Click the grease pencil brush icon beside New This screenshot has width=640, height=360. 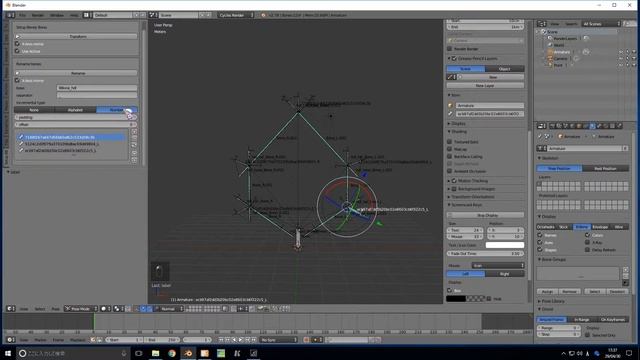tap(451, 77)
